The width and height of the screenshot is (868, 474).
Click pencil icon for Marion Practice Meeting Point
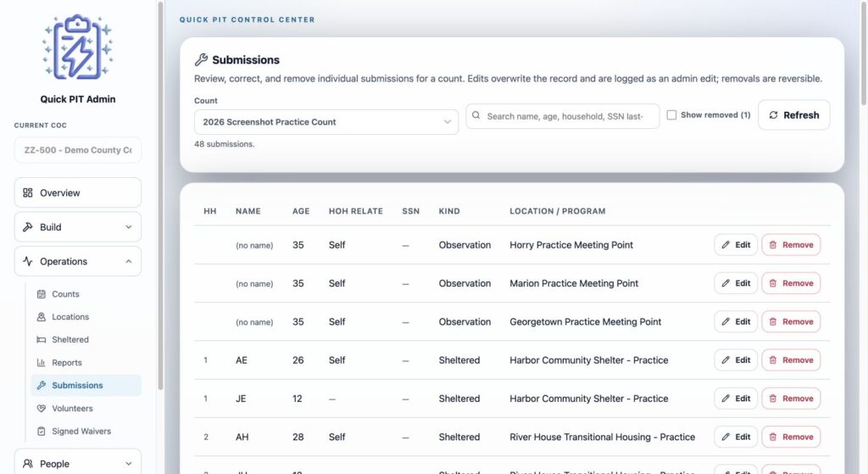tap(726, 283)
